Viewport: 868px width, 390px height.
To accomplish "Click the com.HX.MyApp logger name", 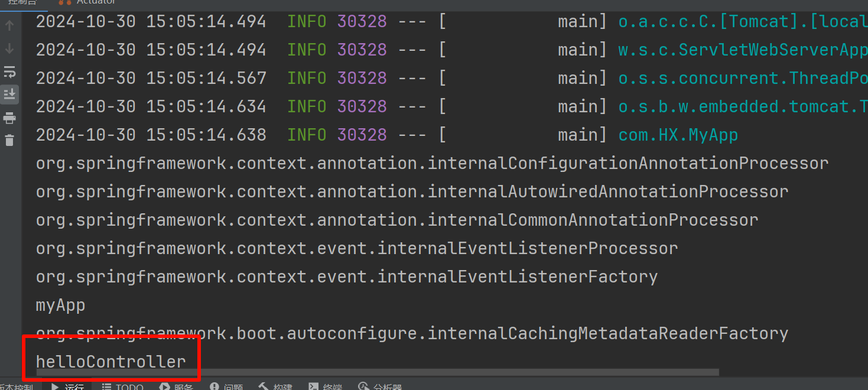I will tap(678, 135).
